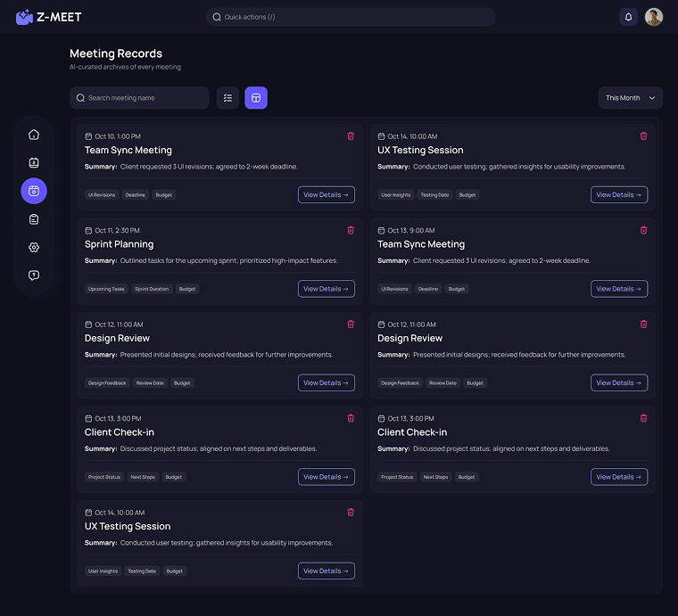
Task: Open the Sprint Planning title
Action: pos(119,244)
